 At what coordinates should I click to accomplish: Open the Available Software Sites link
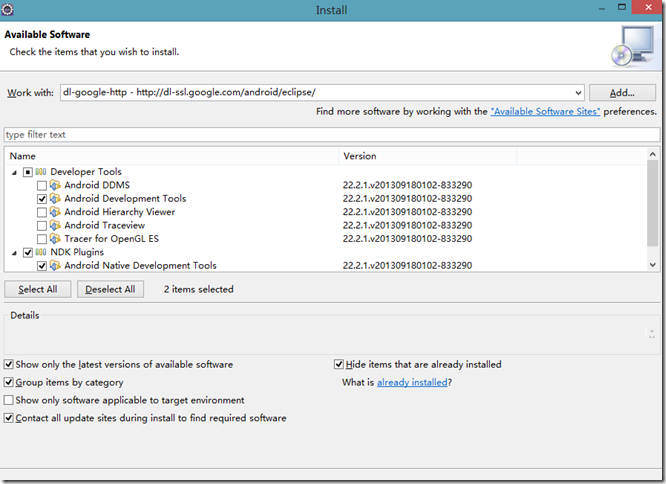pyautogui.click(x=545, y=111)
